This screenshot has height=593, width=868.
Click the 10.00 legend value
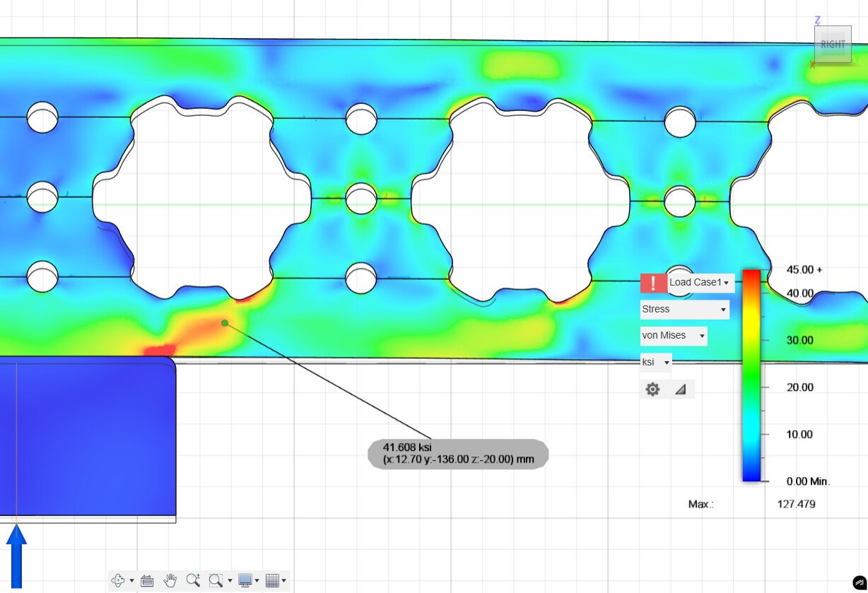(800, 434)
